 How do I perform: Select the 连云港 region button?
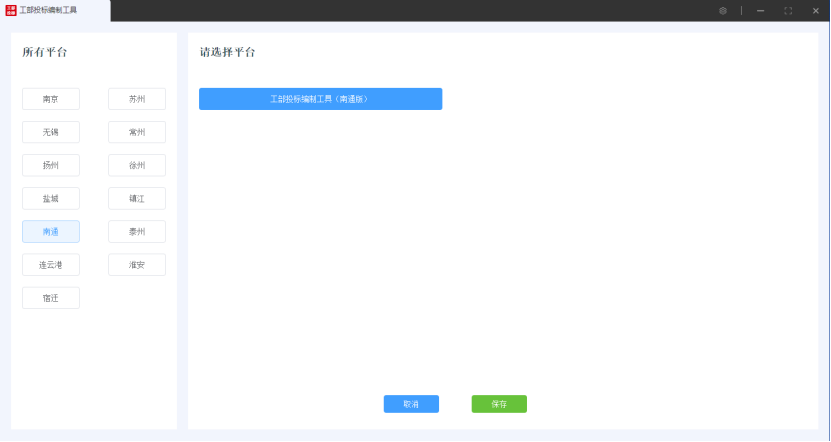click(51, 265)
